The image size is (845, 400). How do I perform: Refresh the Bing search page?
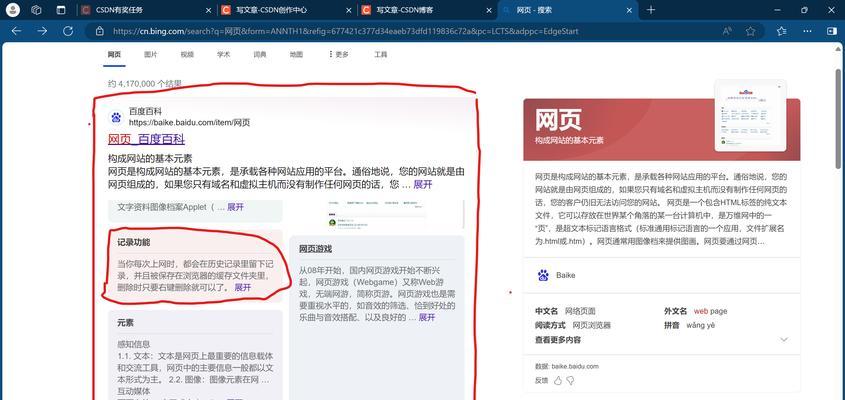[68, 31]
